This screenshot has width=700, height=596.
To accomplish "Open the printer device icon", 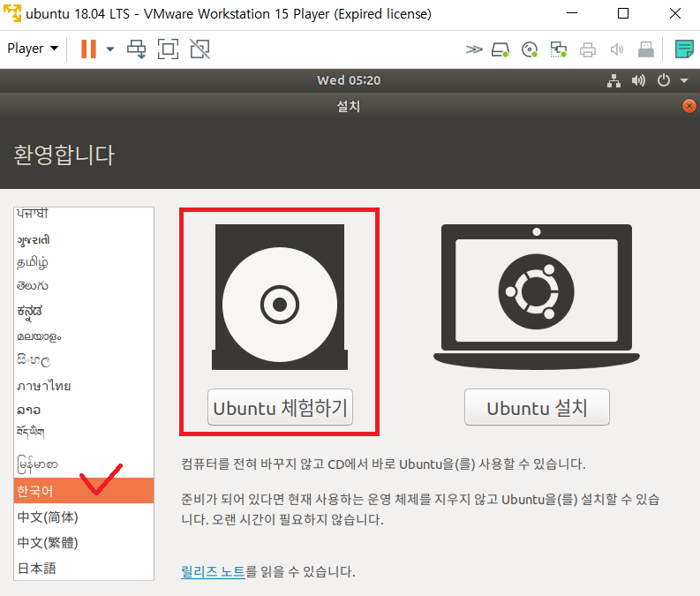I will click(588, 49).
